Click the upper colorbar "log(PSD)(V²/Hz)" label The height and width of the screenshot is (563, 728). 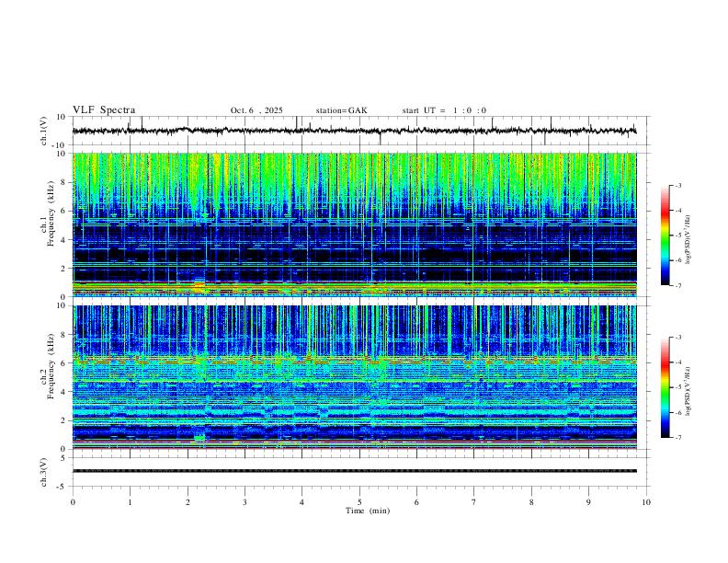pos(688,240)
